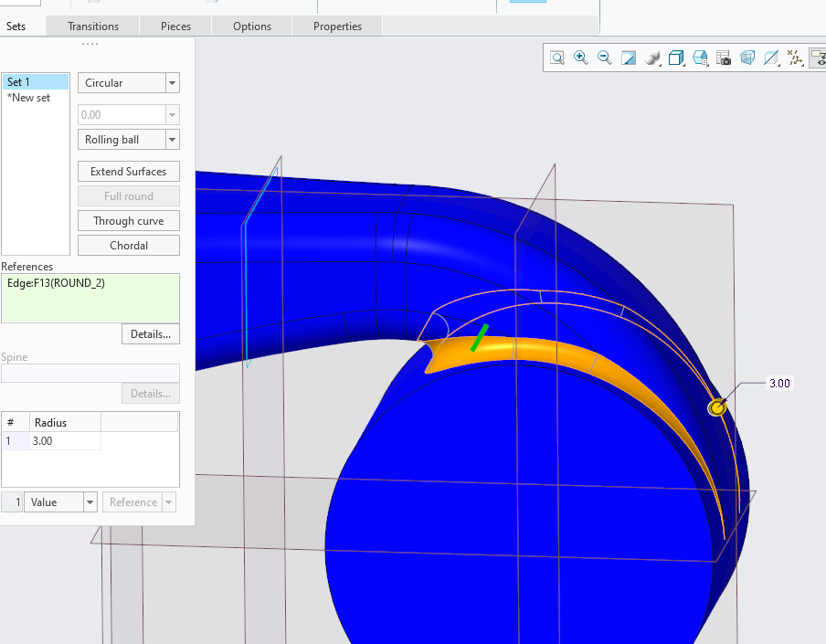Open the Options tab
The height and width of the screenshot is (644, 826).
tap(251, 26)
